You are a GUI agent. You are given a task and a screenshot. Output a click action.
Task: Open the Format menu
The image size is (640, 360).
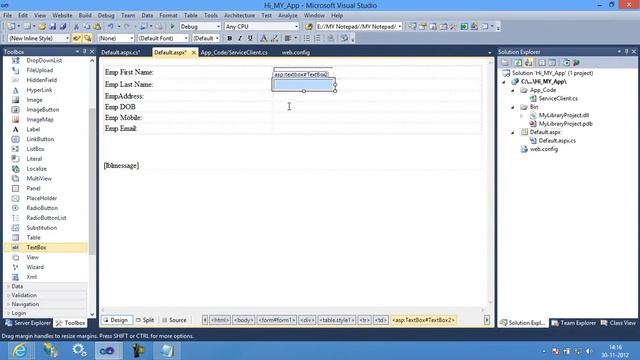tap(168, 16)
